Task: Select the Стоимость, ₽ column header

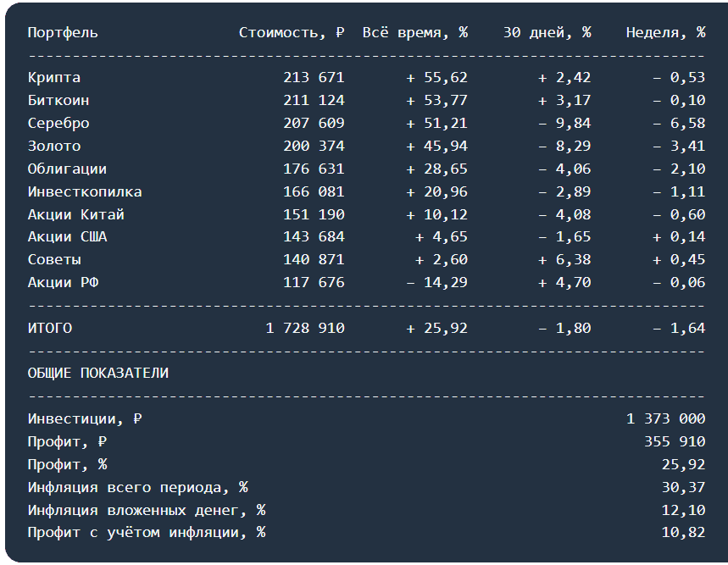Action: (x=292, y=32)
